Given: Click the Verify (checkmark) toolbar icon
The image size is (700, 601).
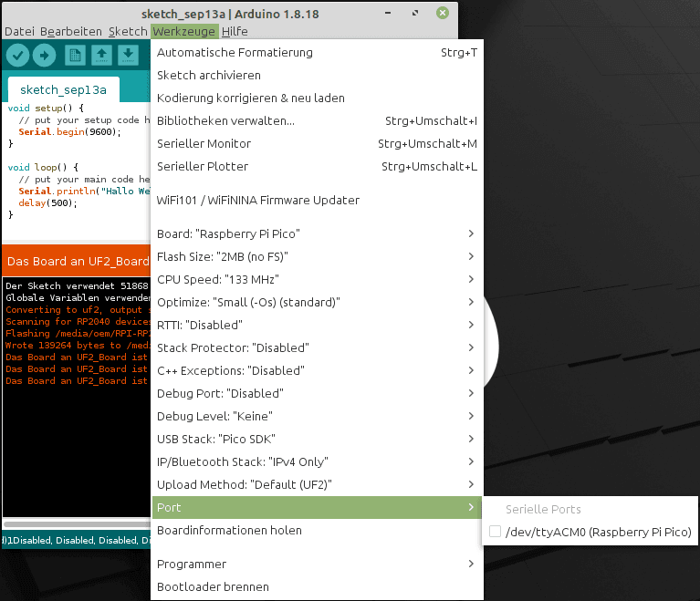Looking at the screenshot, I should click(18, 56).
